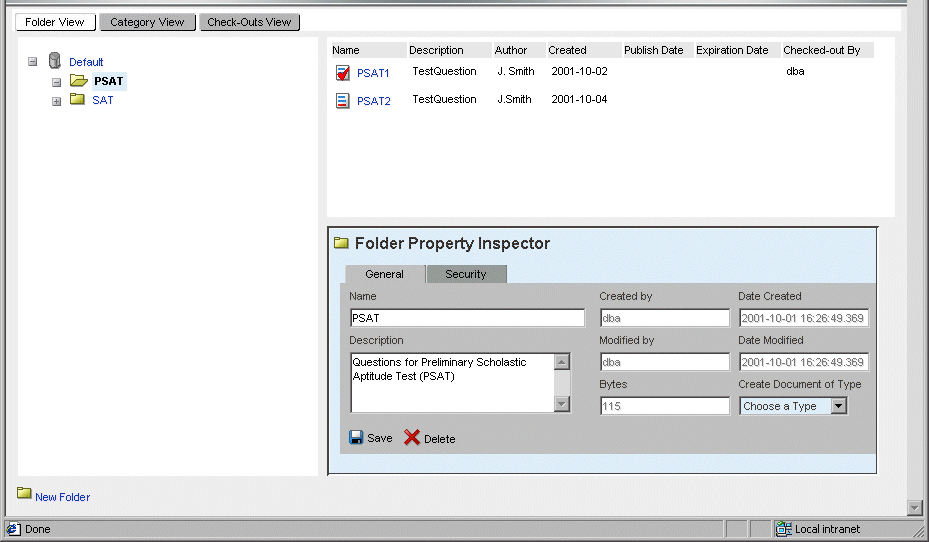The width and height of the screenshot is (929, 542).
Task: Click the red X Delete icon
Action: (x=412, y=438)
